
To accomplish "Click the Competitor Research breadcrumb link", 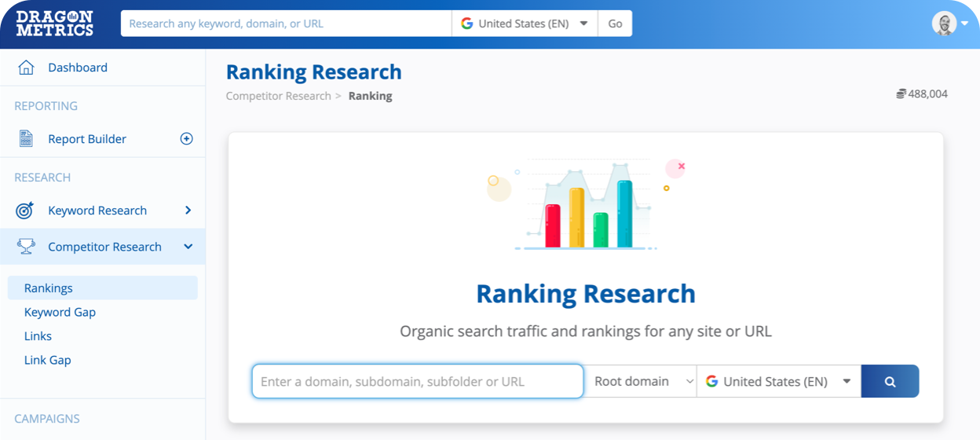I will 278,96.
